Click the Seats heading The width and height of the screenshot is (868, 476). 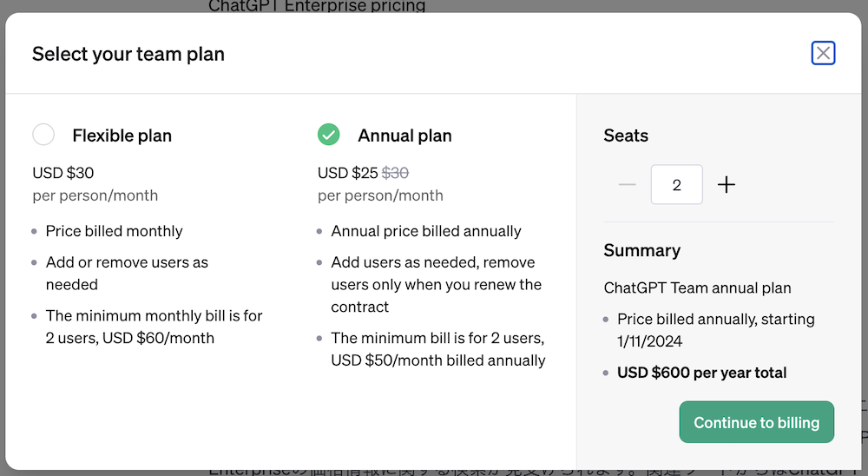[626, 136]
